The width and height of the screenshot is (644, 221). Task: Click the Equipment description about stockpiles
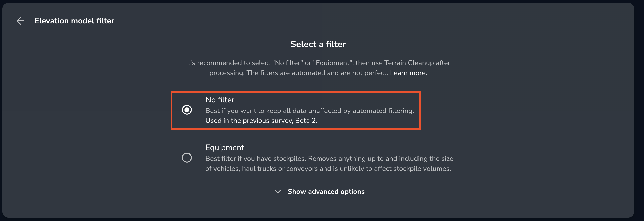[x=329, y=159]
